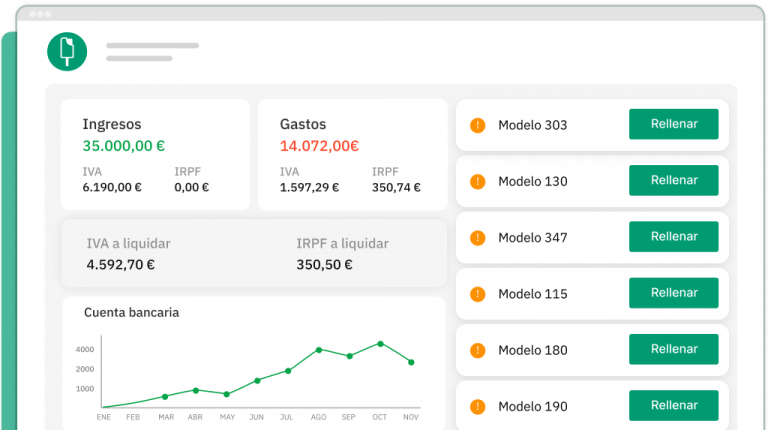
Task: Click the orange alert icon beside Modelo 180
Action: 477,350
